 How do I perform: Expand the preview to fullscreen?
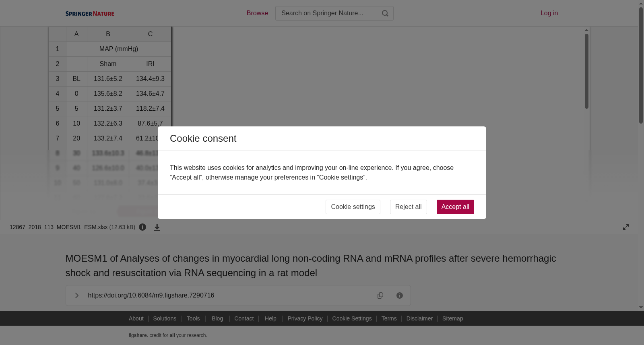pos(626,227)
